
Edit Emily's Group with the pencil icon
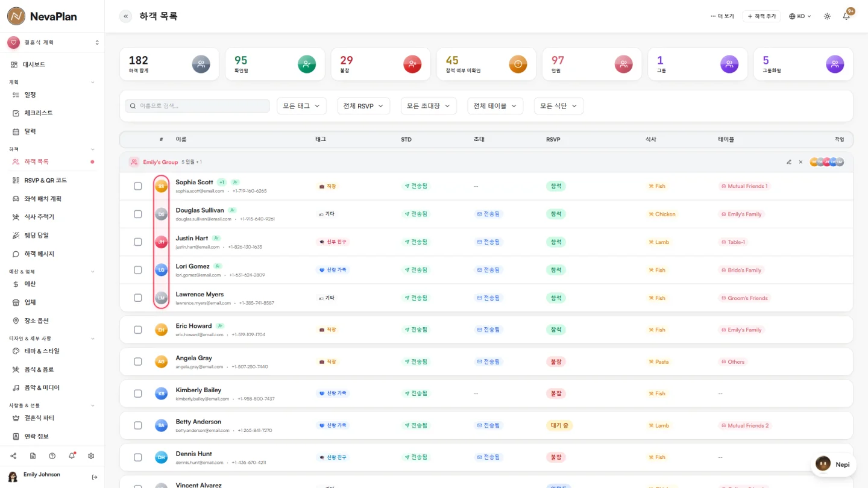(789, 162)
